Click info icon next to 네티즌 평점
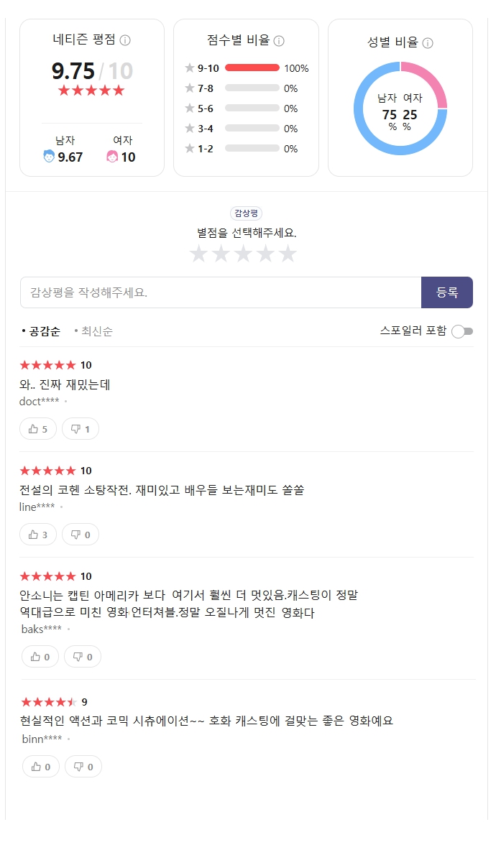The height and width of the screenshot is (868, 496). point(125,40)
